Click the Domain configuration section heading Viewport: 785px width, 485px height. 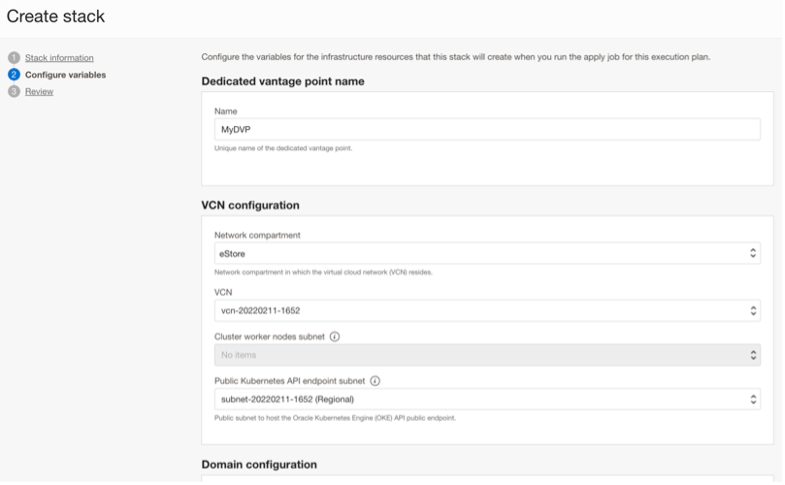259,465
